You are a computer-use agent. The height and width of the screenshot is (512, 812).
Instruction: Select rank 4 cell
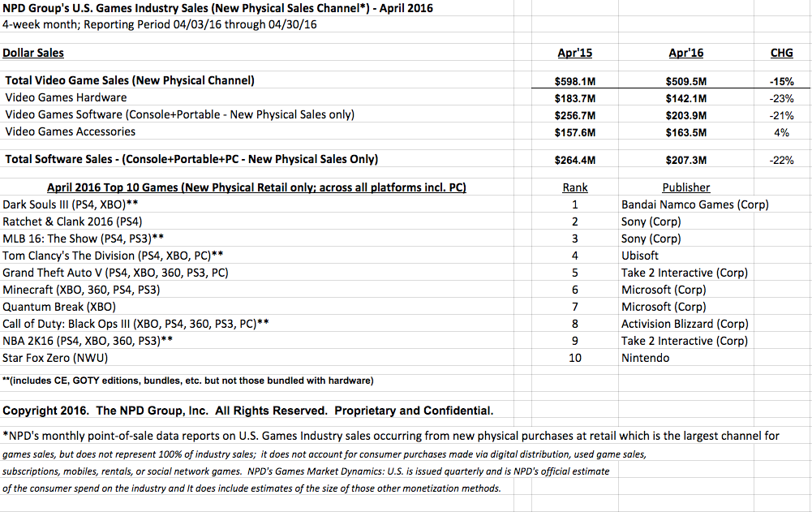tap(575, 256)
